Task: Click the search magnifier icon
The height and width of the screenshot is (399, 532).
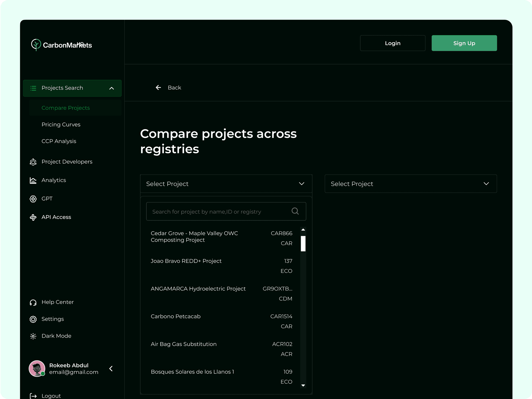Action: coord(295,211)
